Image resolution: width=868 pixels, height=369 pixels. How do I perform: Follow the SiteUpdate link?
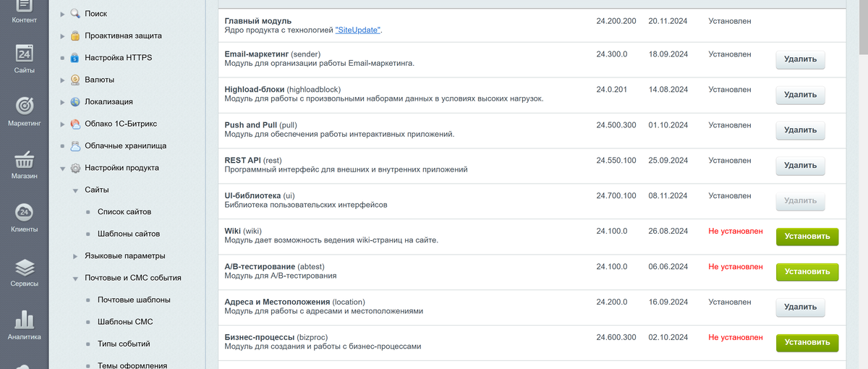[x=357, y=30]
